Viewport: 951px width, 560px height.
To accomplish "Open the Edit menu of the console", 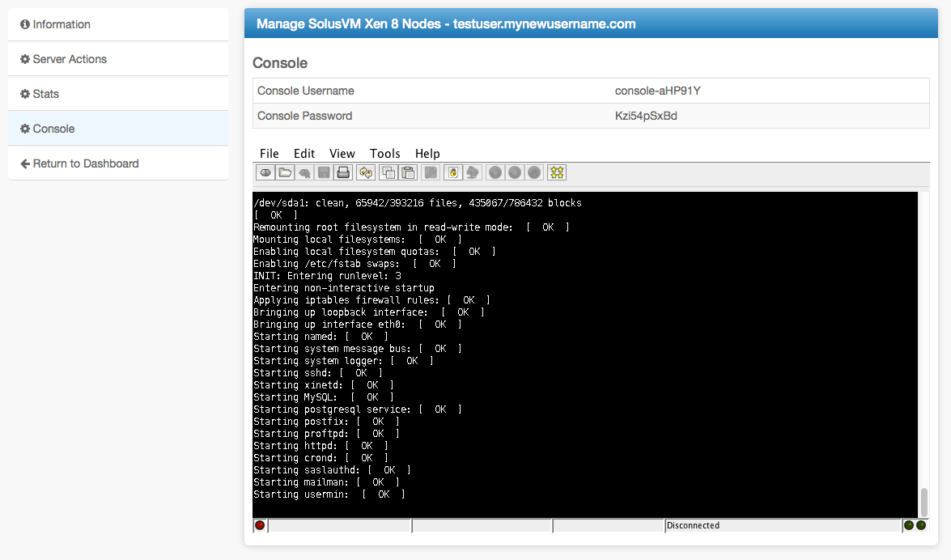I will (304, 154).
